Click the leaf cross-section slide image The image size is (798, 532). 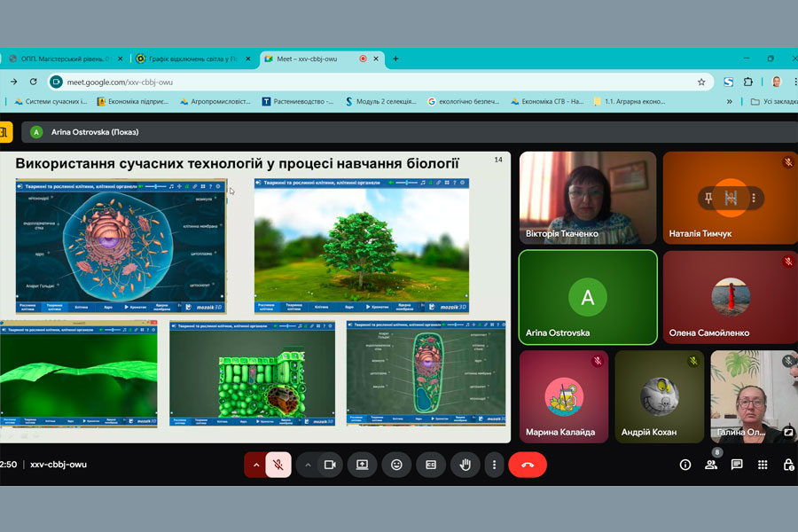[x=252, y=373]
